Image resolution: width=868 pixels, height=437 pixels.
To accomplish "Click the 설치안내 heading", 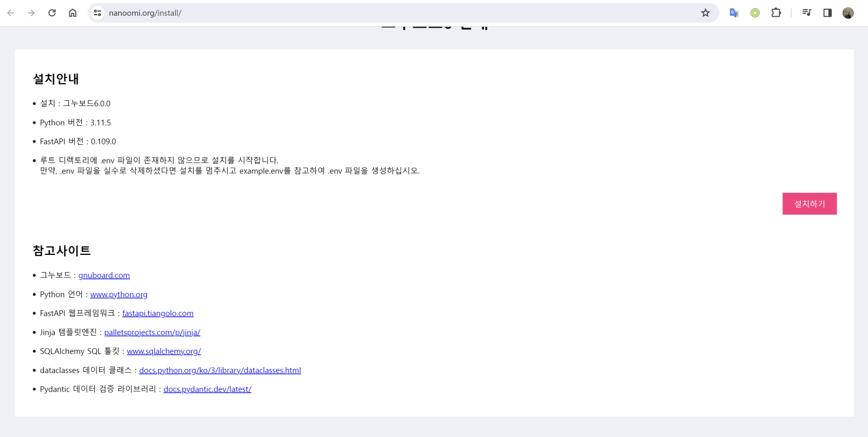I will click(x=56, y=79).
